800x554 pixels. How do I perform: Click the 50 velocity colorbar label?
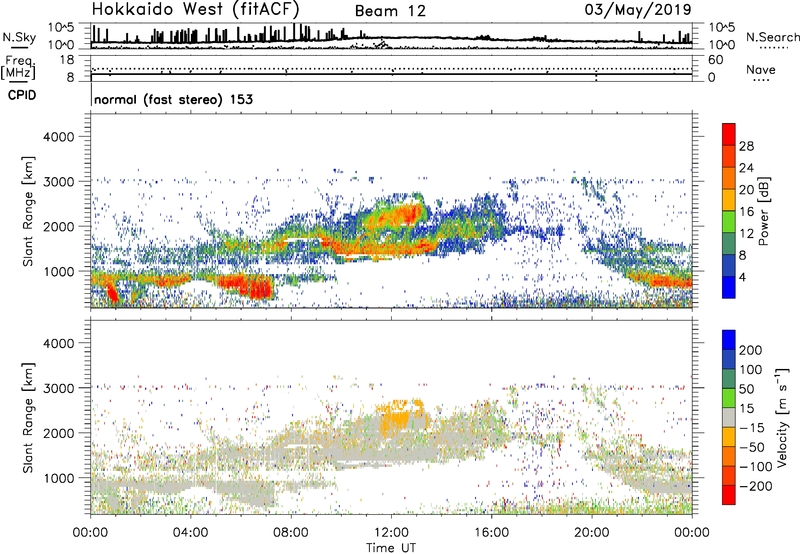coord(746,389)
